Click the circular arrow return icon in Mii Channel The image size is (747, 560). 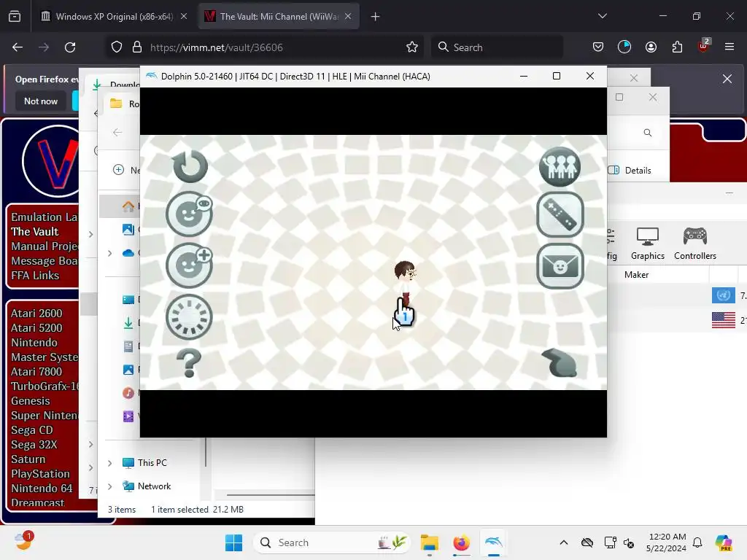(x=190, y=167)
